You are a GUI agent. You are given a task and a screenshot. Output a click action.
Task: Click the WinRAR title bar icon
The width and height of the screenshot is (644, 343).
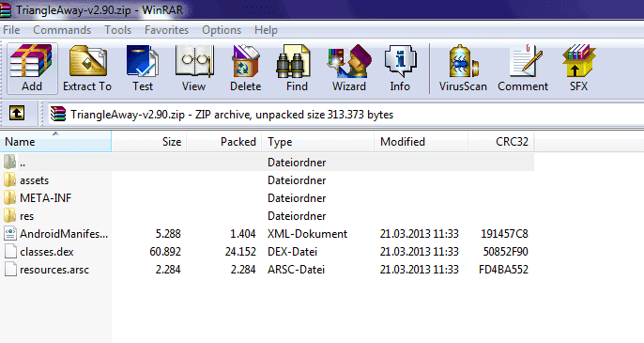coord(6,10)
